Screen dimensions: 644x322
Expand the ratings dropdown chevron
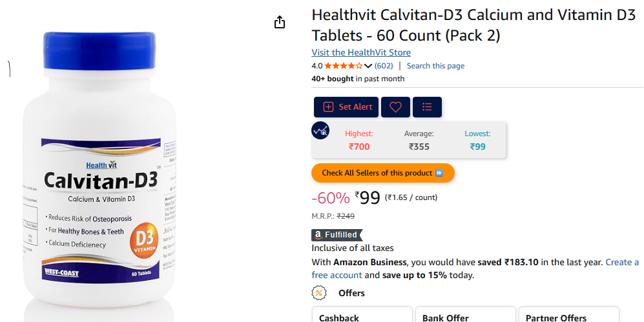(x=368, y=66)
